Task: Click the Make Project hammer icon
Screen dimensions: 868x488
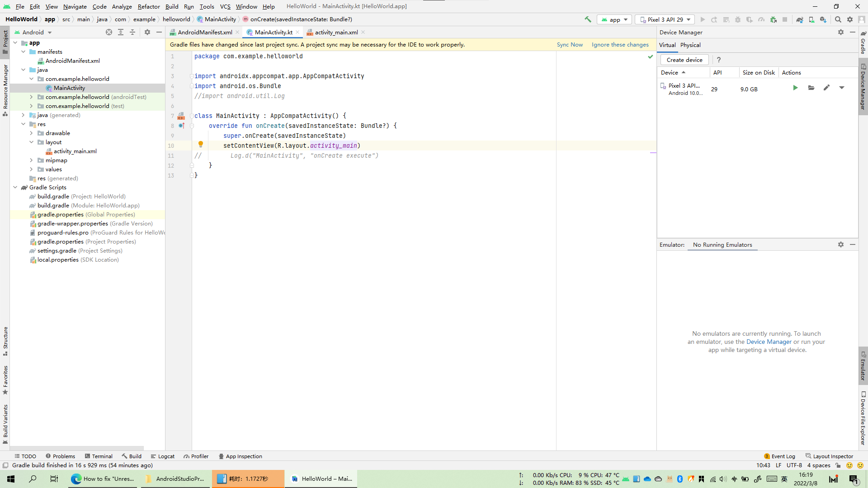Action: pos(588,19)
